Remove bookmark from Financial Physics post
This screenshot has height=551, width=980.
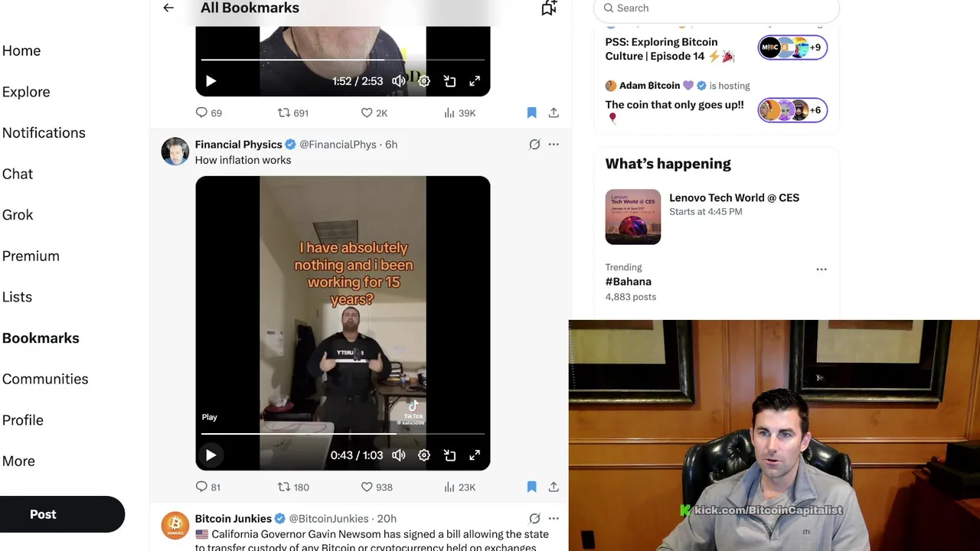click(x=531, y=487)
